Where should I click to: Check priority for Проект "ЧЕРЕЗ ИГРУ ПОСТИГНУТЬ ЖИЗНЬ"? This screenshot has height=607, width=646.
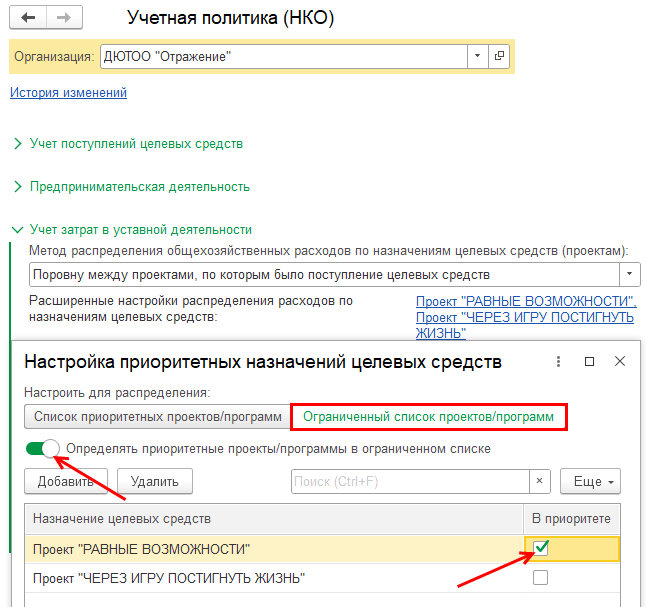[540, 577]
